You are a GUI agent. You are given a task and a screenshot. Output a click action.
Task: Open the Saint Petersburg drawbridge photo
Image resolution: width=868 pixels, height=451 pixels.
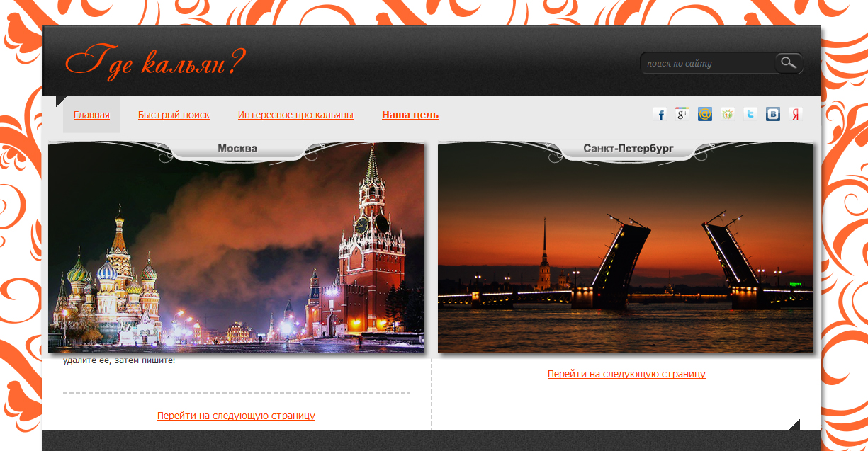[626, 248]
